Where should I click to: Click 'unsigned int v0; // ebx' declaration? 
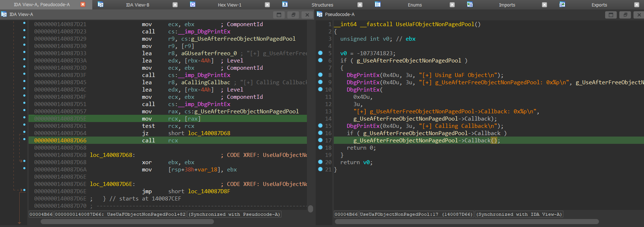coord(378,39)
